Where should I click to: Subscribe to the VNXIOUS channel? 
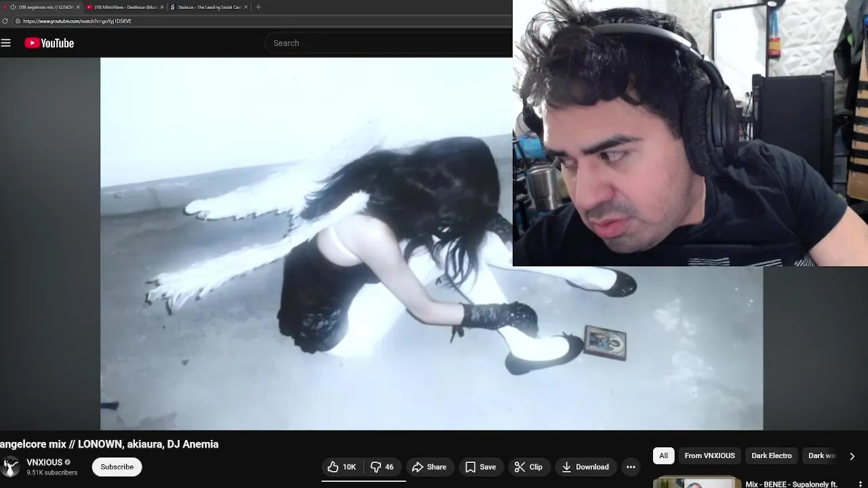(117, 467)
